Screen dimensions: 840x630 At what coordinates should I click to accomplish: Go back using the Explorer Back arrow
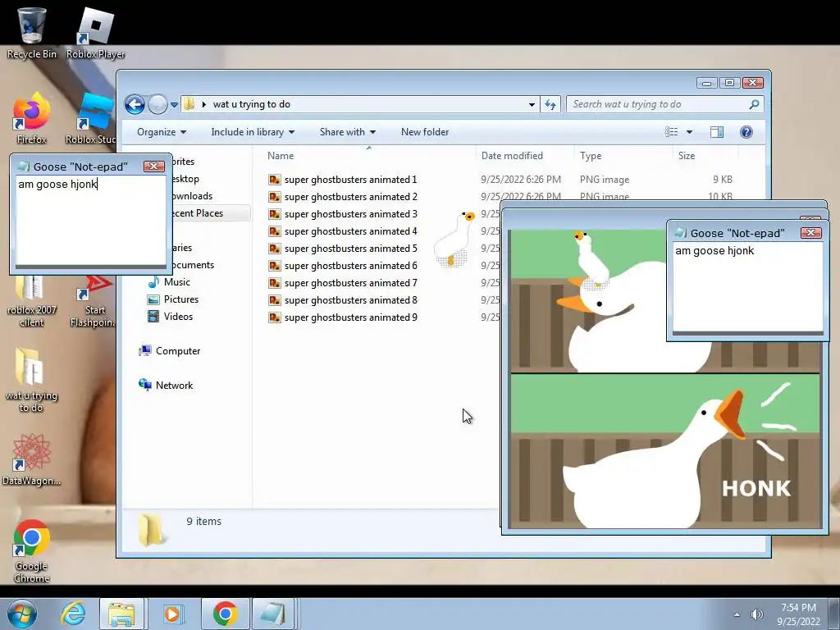(x=135, y=104)
